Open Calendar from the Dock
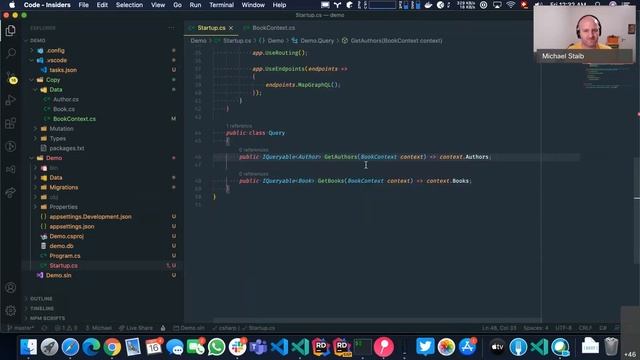640x360 pixels. click(154, 347)
